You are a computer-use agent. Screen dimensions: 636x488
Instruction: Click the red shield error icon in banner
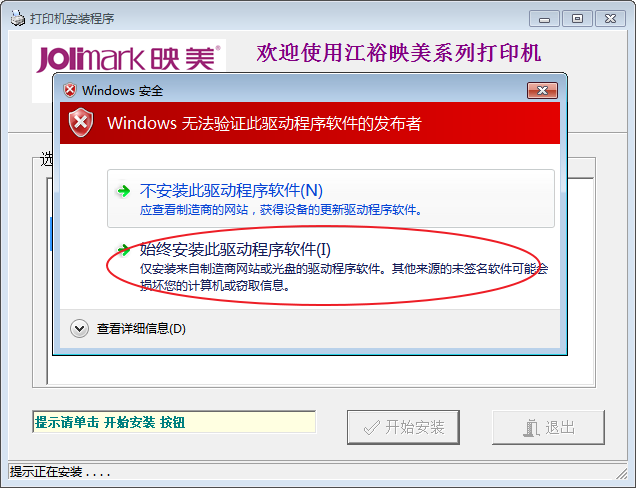tap(81, 123)
